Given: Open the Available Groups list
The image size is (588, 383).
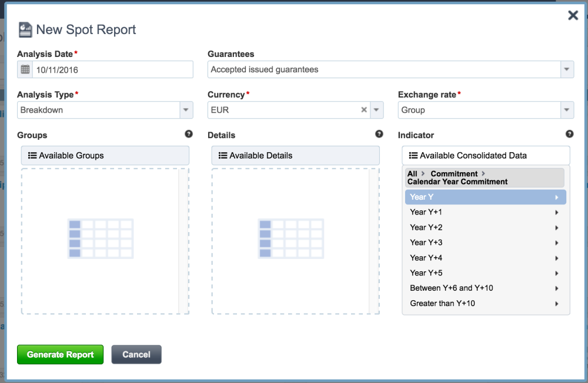Looking at the screenshot, I should point(105,156).
